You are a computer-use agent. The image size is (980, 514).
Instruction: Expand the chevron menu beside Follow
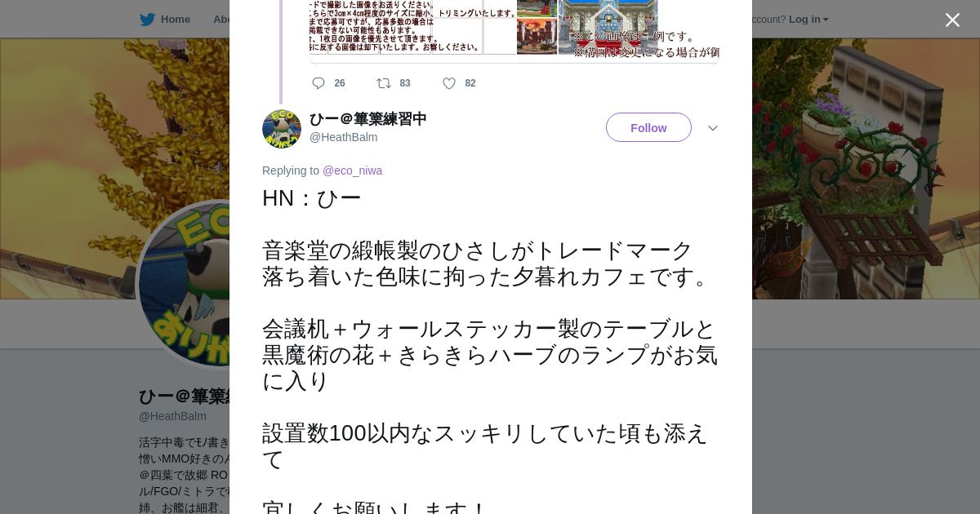712,128
